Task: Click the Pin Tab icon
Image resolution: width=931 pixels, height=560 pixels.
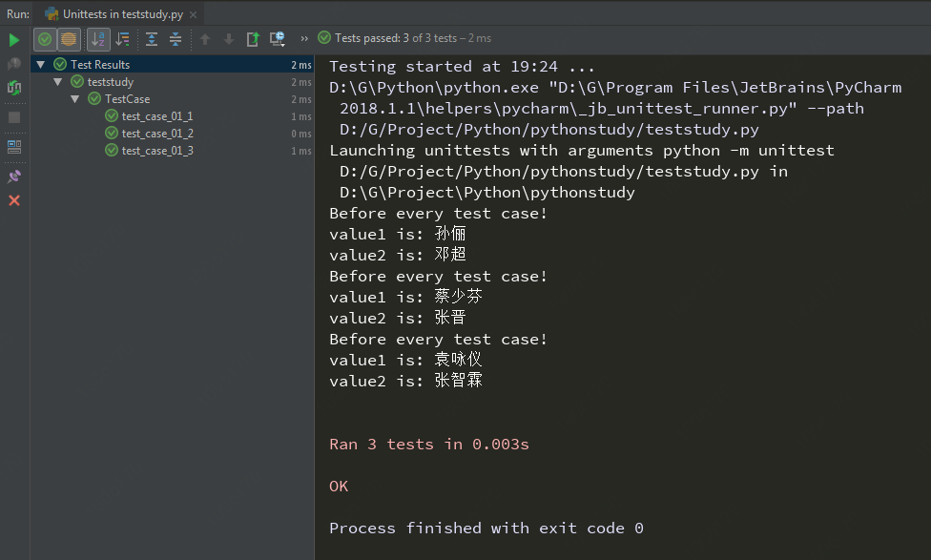Action: 14,176
